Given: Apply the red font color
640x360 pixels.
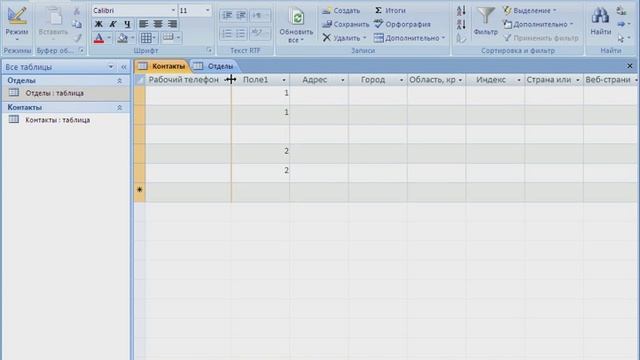Looking at the screenshot, I should (x=99, y=38).
